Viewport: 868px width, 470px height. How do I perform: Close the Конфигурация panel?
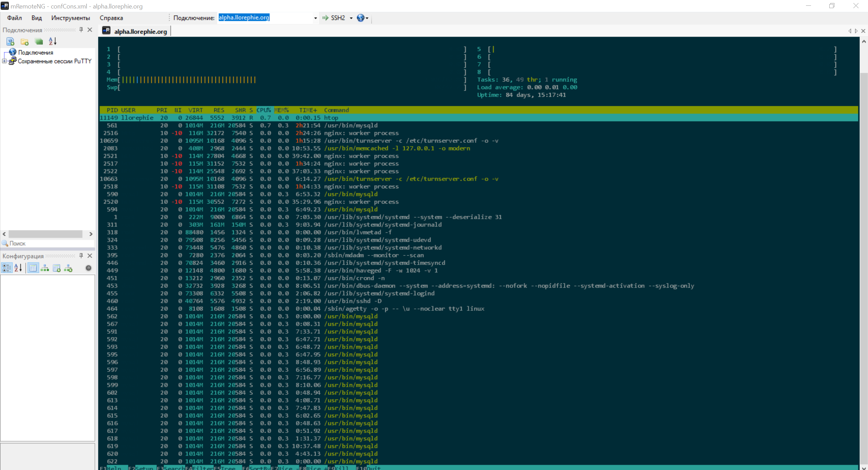(x=90, y=256)
